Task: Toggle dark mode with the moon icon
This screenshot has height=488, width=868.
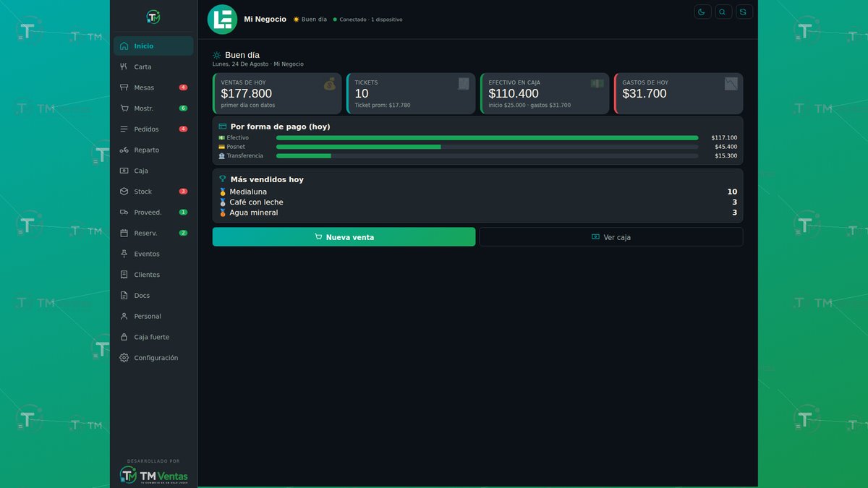Action: [702, 12]
